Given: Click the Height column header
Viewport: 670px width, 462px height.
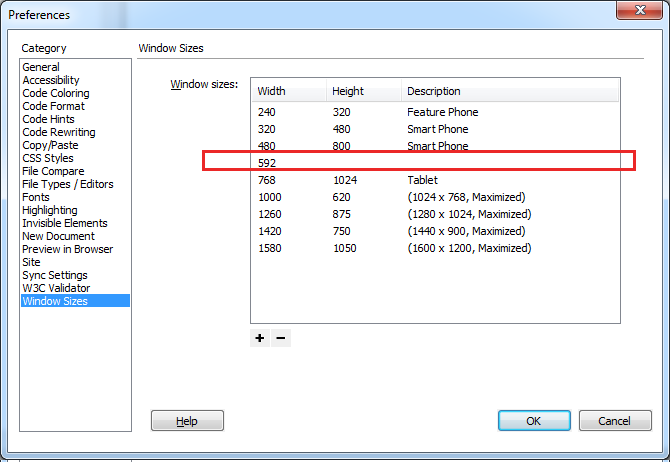Looking at the screenshot, I should pyautogui.click(x=364, y=91).
